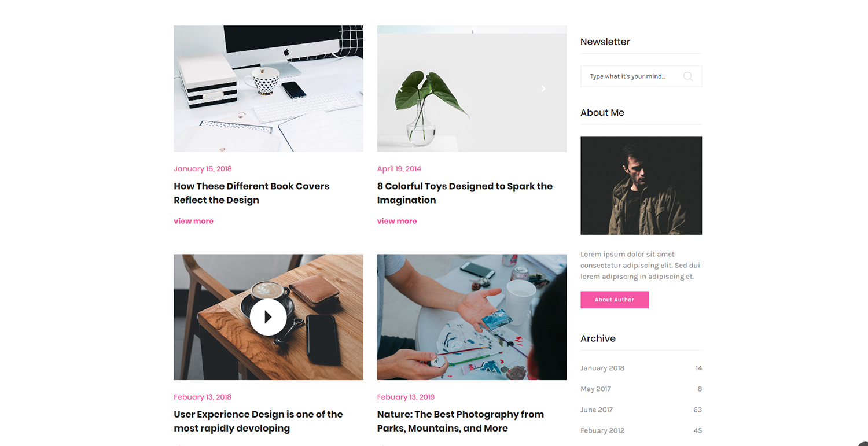The height and width of the screenshot is (446, 868).
Task: Open 'How These Different Book Covers' title
Action: coord(252,193)
